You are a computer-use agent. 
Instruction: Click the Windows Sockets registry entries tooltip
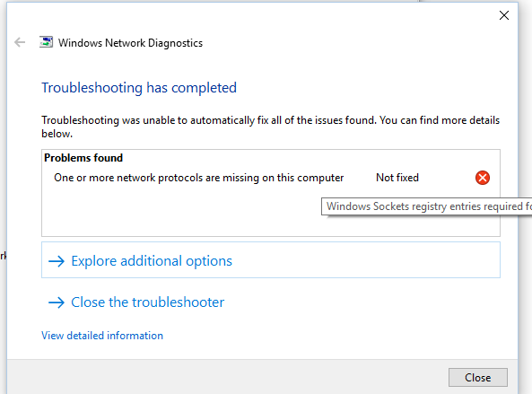coord(426,206)
